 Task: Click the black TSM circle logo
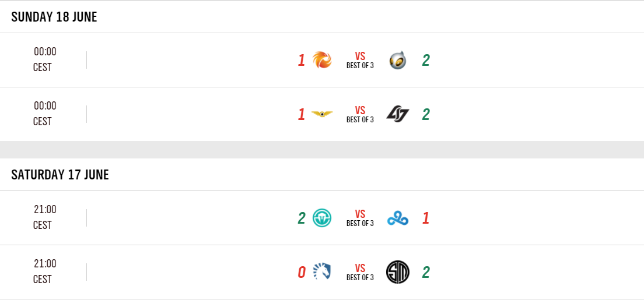(398, 272)
